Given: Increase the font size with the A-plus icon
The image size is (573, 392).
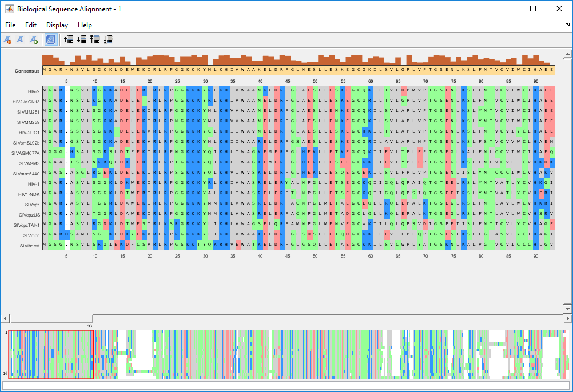Looking at the screenshot, I should [x=33, y=39].
